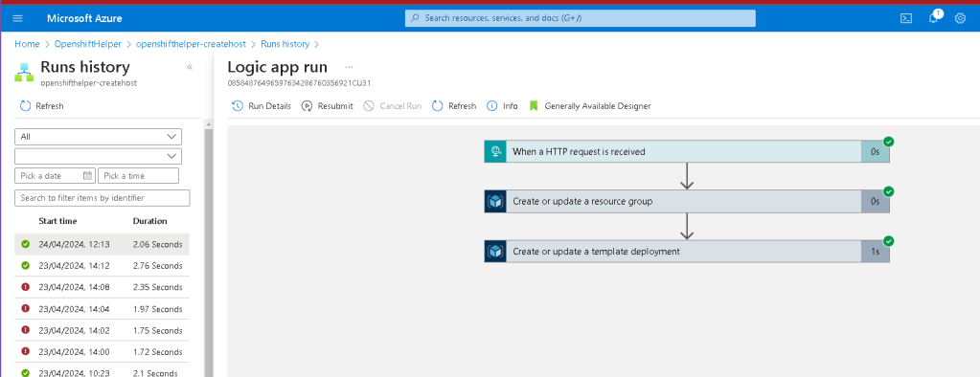Go to Home breadcrumb

(x=27, y=44)
